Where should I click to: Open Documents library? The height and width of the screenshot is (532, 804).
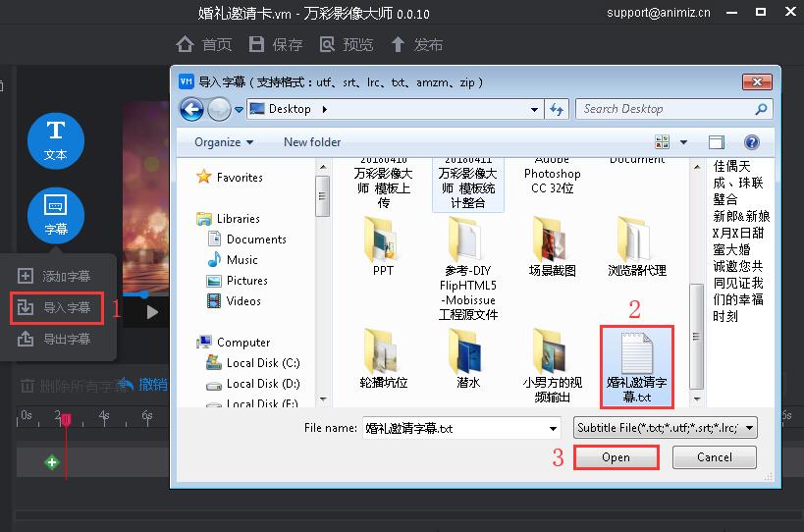pyautogui.click(x=246, y=239)
